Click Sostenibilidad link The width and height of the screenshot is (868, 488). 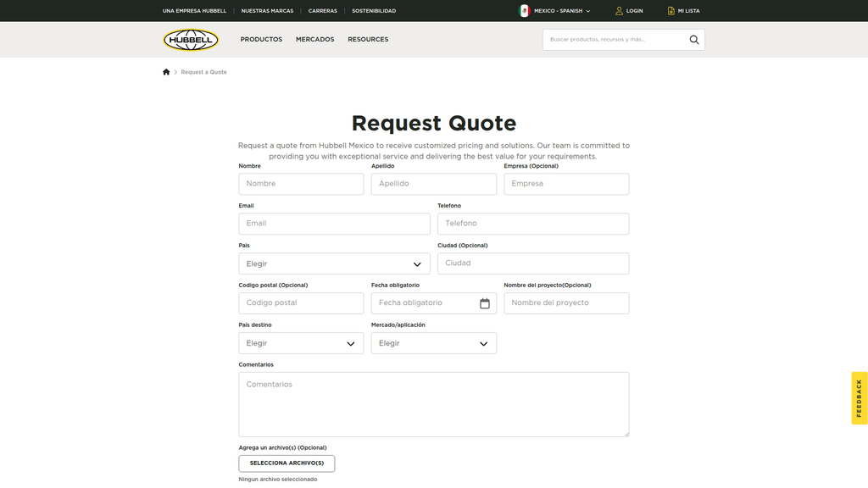374,10
